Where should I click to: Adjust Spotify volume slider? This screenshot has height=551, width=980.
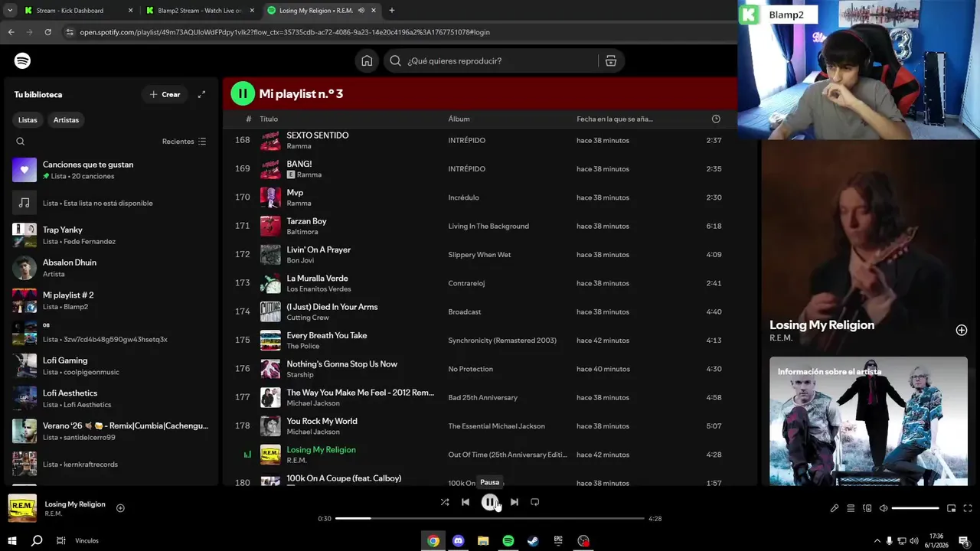[916, 508]
